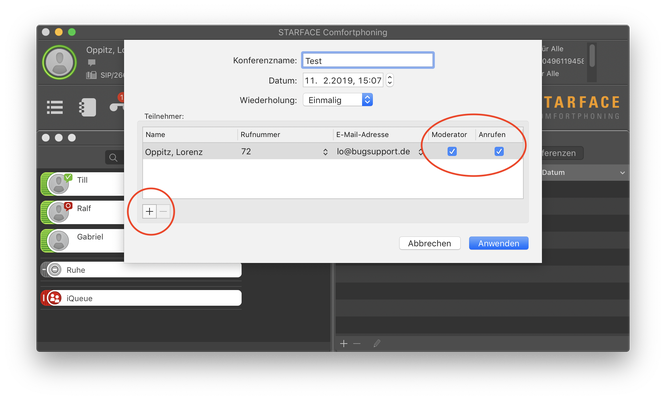Click Till's avatar icon
Image resolution: width=666 pixels, height=400 pixels.
[59, 184]
